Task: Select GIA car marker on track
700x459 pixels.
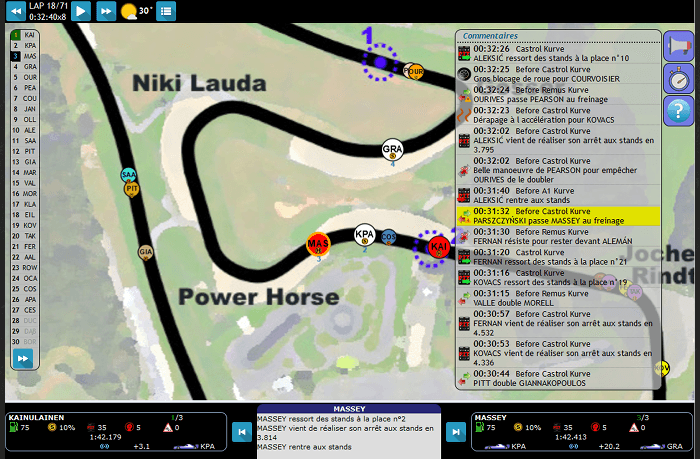Action: point(146,252)
